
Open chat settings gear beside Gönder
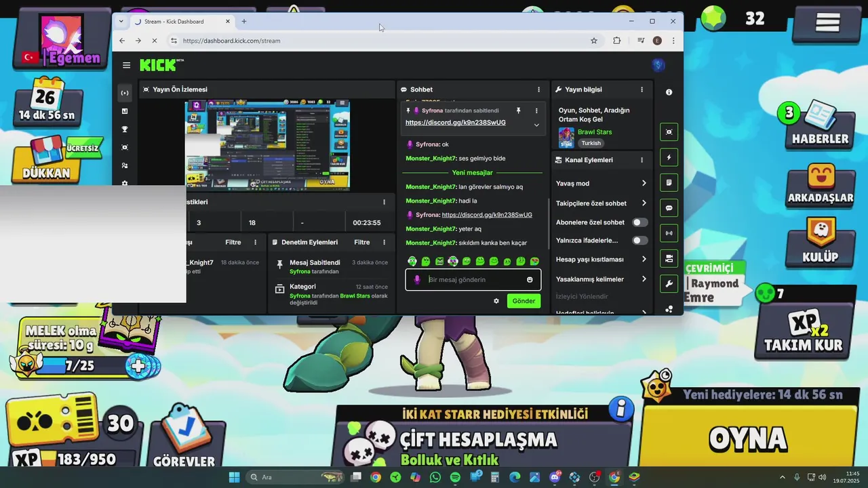pos(496,301)
